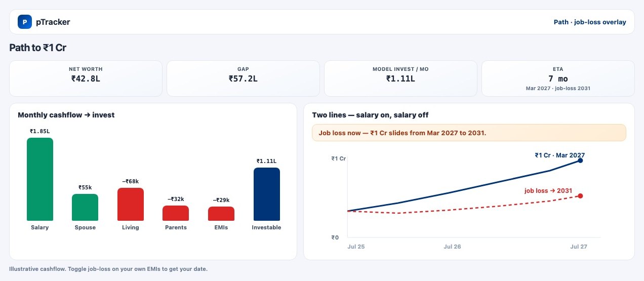Click the job loss now warning banner
This screenshot has width=644, height=281.
pos(469,133)
